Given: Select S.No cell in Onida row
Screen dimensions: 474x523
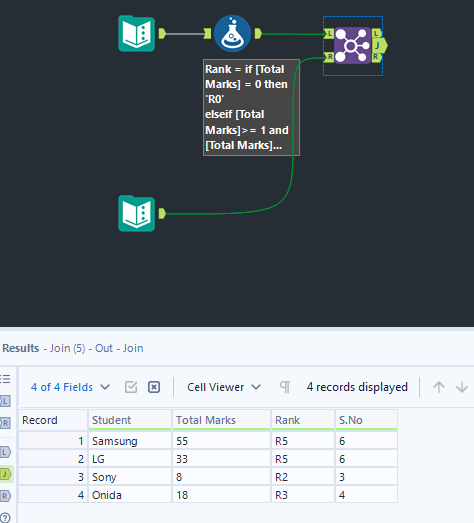Looking at the screenshot, I should [x=366, y=495].
